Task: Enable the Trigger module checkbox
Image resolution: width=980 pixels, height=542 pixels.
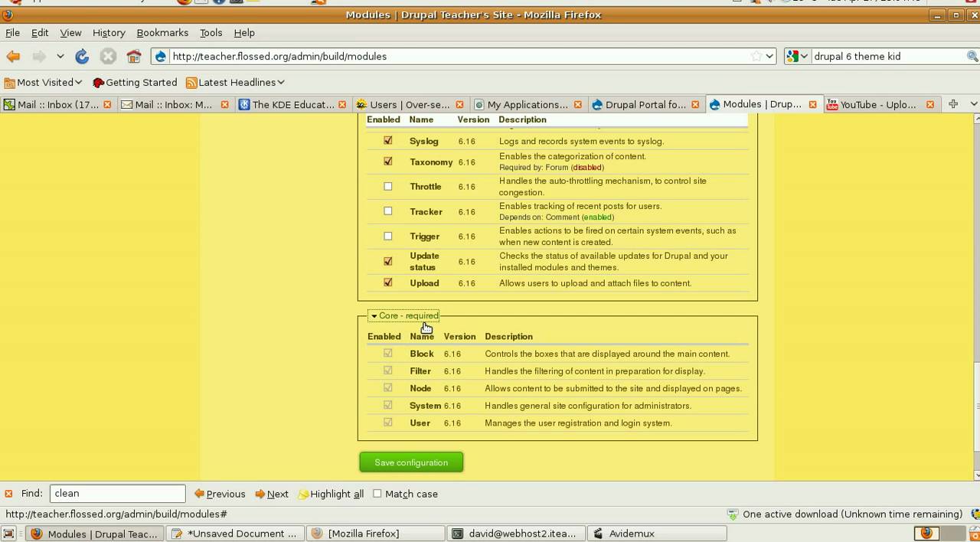Action: pos(388,236)
